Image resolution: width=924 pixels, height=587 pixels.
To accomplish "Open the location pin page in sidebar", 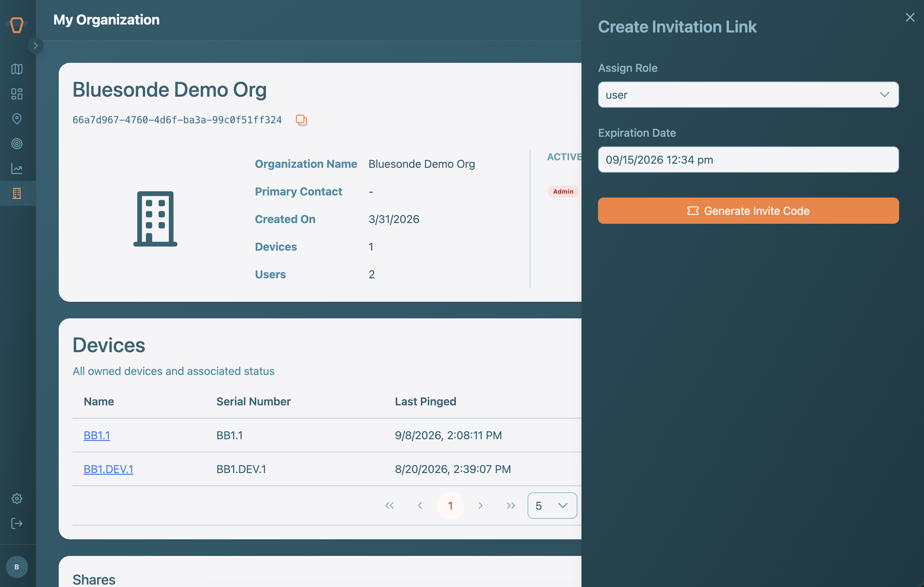I will [x=17, y=118].
